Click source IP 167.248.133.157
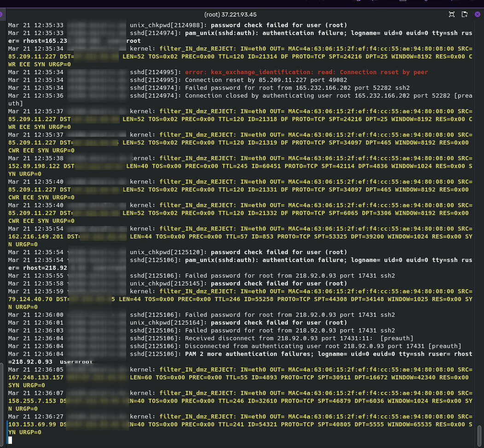 [36, 378]
